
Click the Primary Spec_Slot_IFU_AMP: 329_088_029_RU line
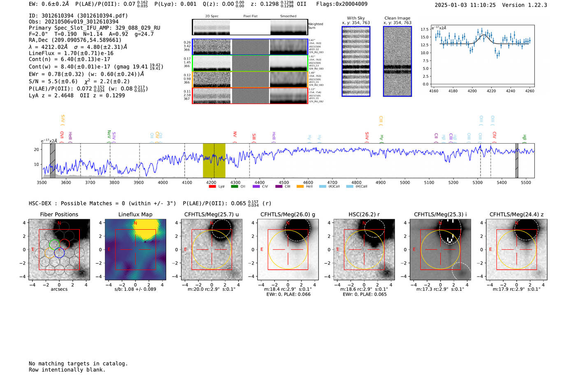[x=95, y=28]
